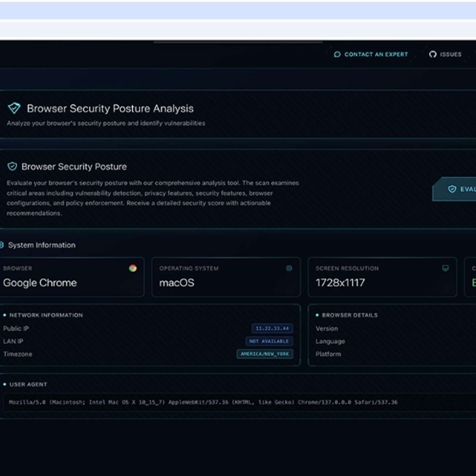Click the Platform label under Browser Details
This screenshot has height=476, width=476.
pyautogui.click(x=328, y=354)
